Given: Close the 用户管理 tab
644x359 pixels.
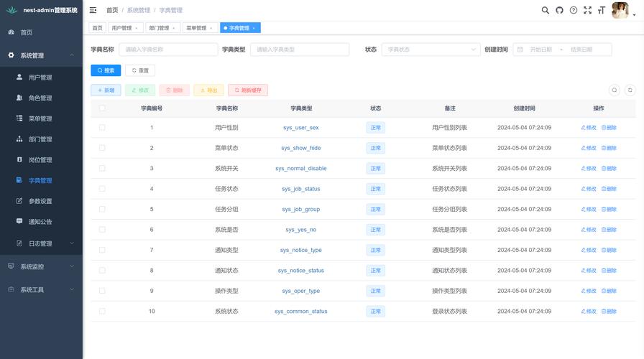Looking at the screenshot, I should click(137, 28).
